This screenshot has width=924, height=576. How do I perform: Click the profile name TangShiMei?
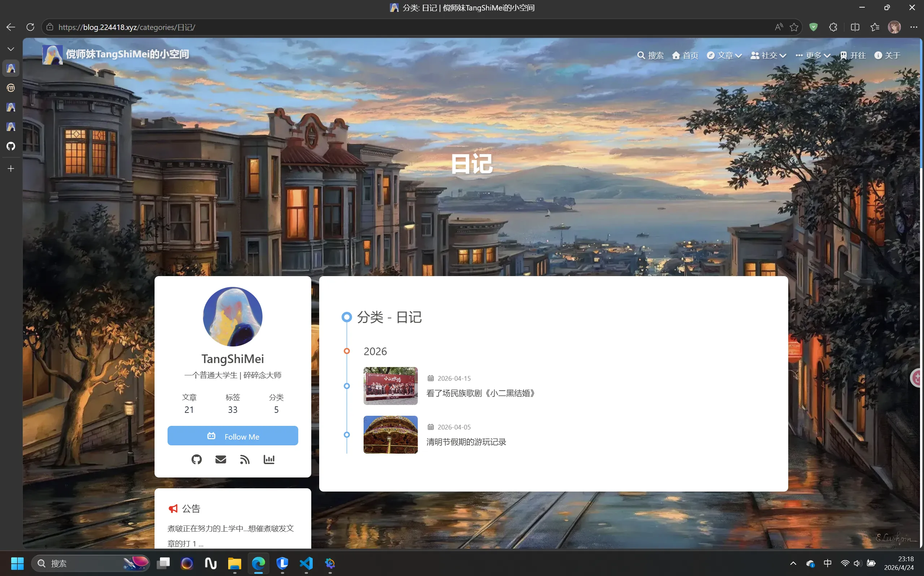(x=233, y=359)
